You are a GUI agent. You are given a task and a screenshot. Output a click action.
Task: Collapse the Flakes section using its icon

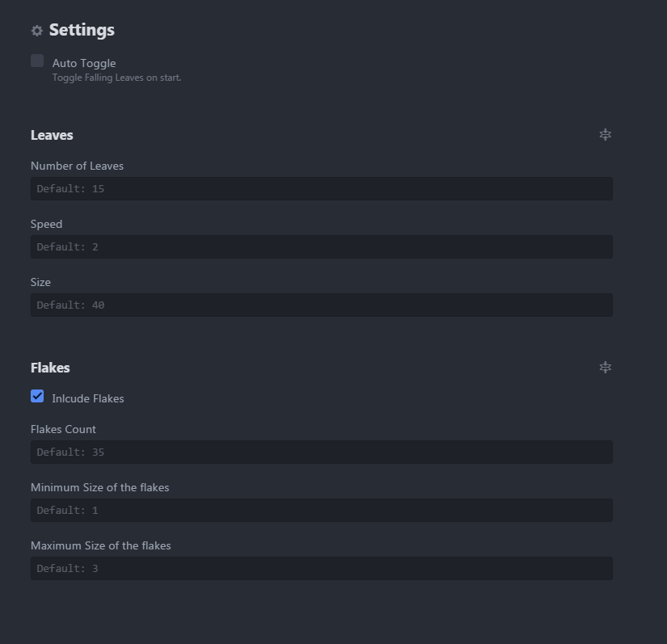(605, 368)
